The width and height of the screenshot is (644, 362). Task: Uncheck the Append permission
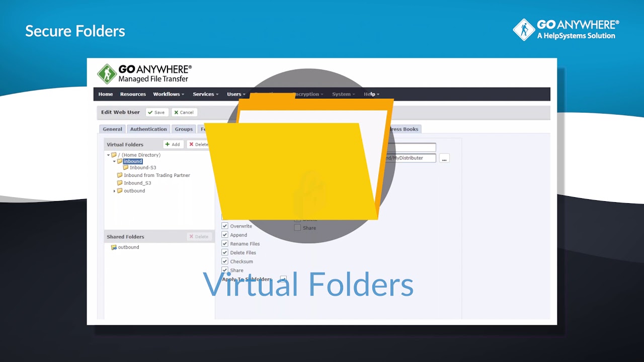(225, 235)
